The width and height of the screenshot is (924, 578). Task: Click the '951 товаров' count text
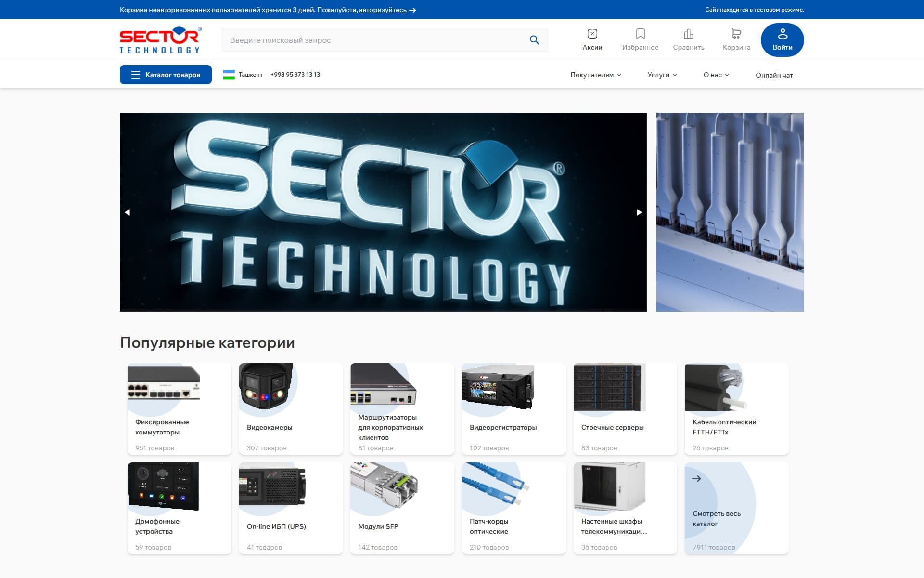(x=154, y=448)
